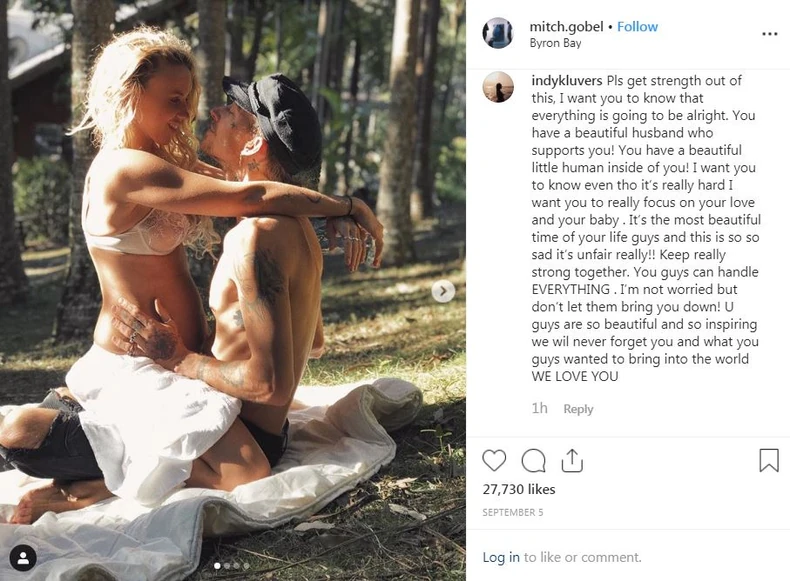Open the mitch.gobel username link

566,27
